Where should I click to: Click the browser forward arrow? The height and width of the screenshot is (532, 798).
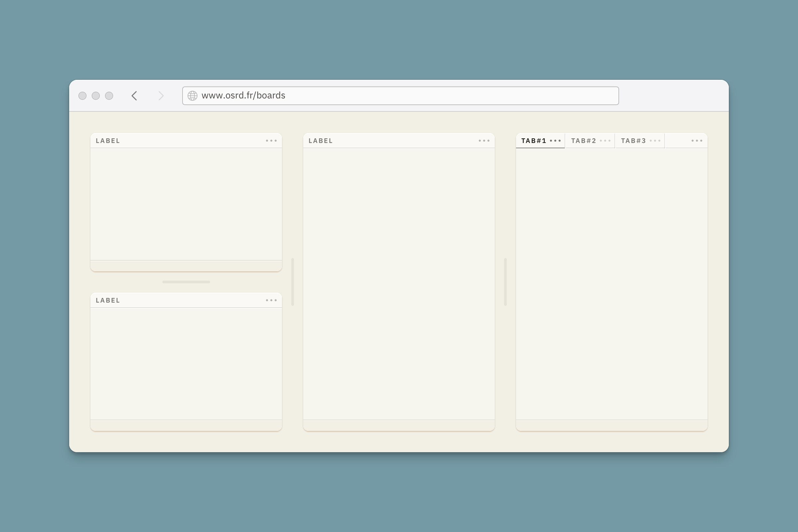161,96
